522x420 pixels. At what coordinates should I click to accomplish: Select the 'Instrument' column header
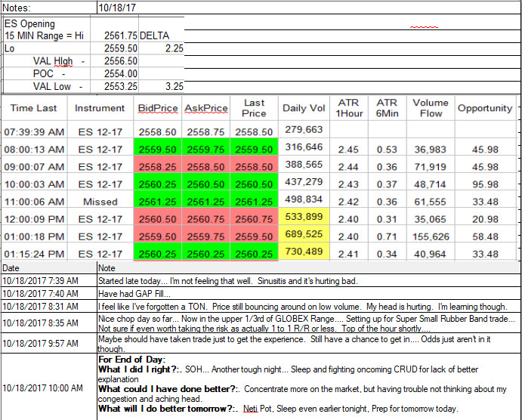(100, 108)
